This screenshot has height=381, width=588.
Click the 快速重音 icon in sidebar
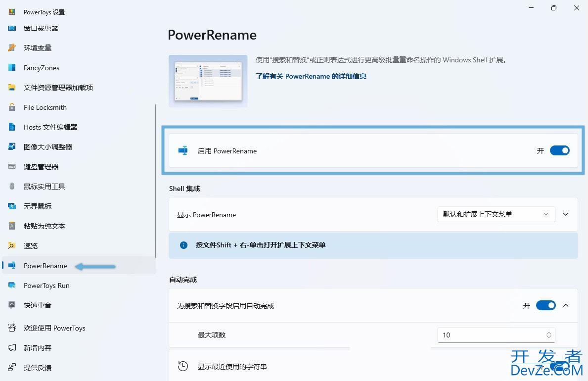click(12, 305)
